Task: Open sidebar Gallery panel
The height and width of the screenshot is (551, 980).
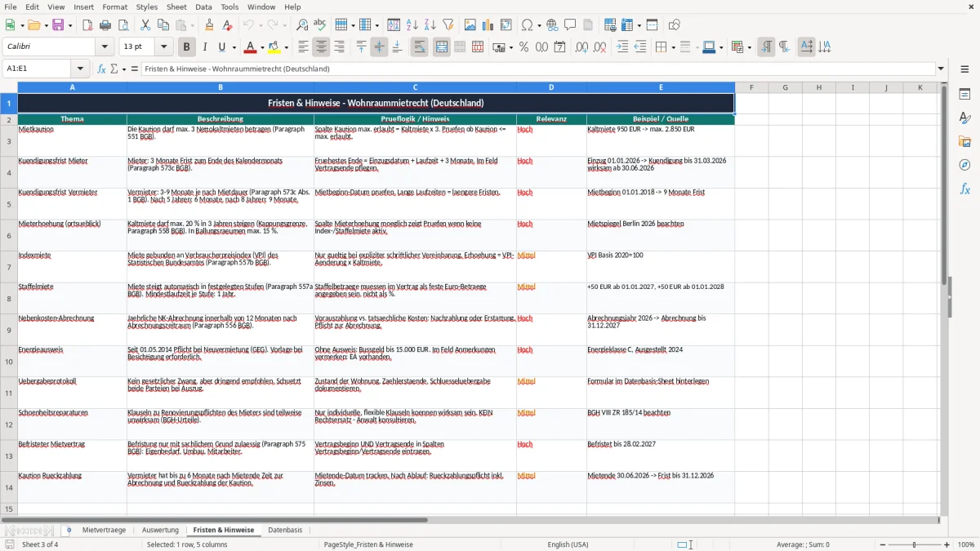Action: point(964,142)
